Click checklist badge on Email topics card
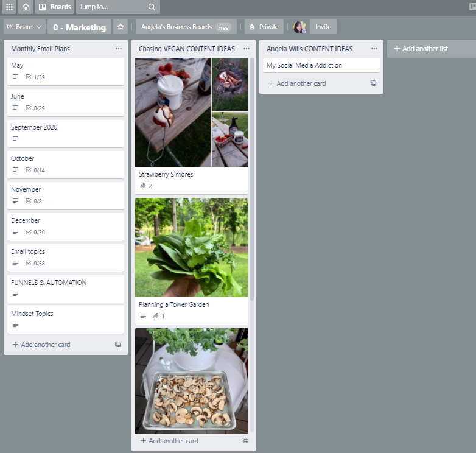Screen dimensions: 476x453 [x=36, y=264]
